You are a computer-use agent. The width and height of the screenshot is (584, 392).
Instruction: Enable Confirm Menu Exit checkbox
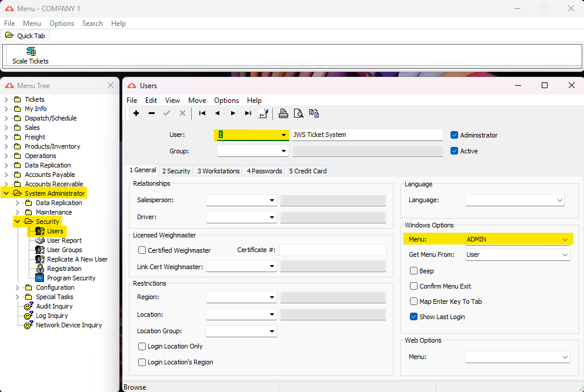point(413,286)
